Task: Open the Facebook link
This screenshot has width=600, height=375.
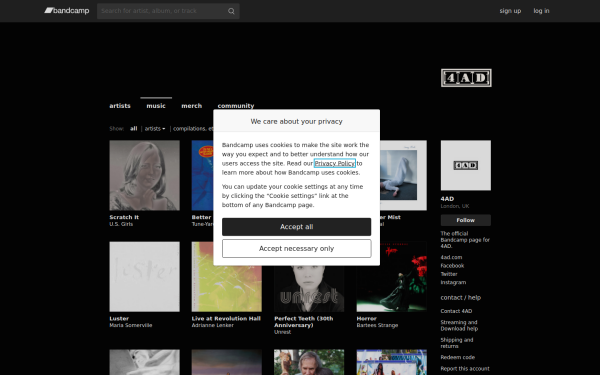Action: pyautogui.click(x=452, y=266)
